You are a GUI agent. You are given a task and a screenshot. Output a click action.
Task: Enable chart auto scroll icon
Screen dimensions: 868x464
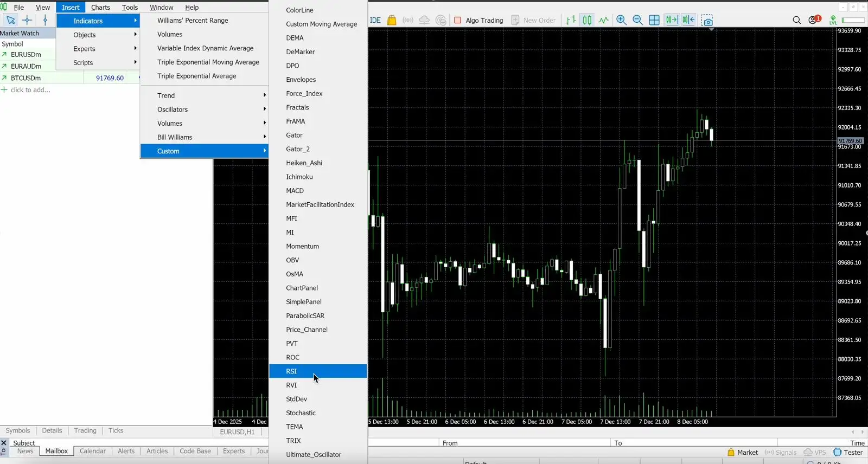tap(672, 20)
